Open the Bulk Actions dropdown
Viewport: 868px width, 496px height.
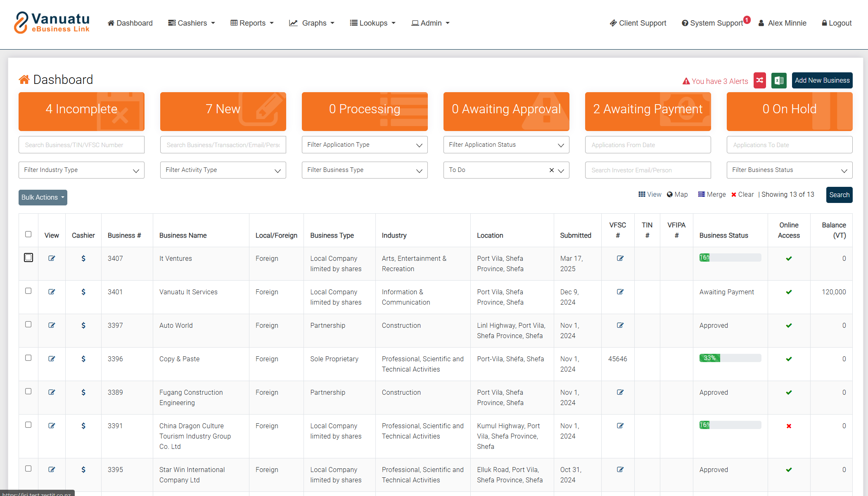point(43,198)
